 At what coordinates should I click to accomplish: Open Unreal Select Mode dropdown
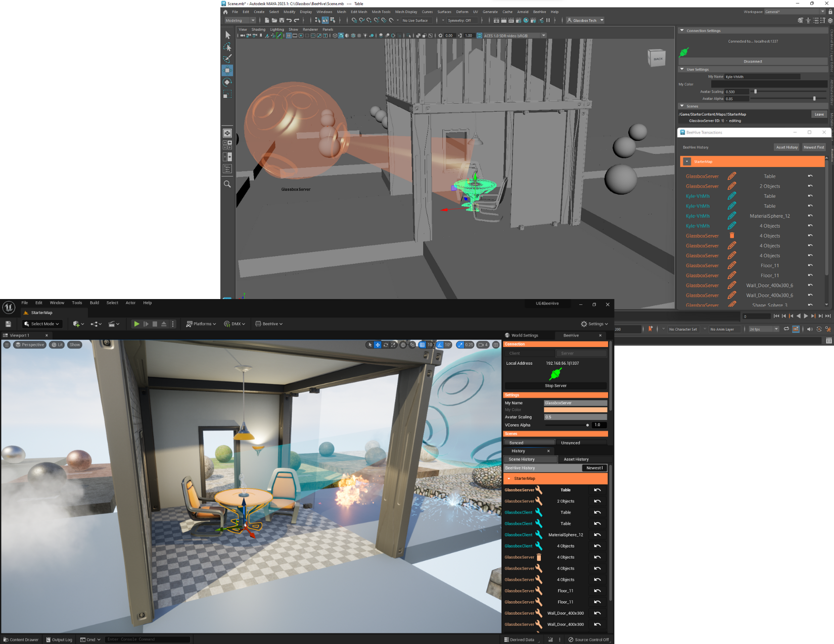pyautogui.click(x=42, y=324)
